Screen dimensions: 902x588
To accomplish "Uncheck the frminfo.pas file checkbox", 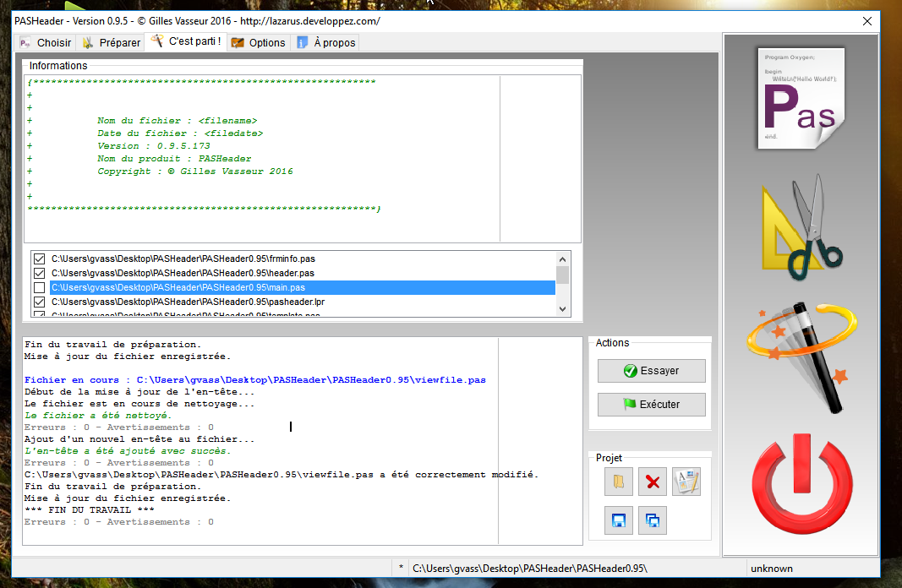I will point(39,259).
